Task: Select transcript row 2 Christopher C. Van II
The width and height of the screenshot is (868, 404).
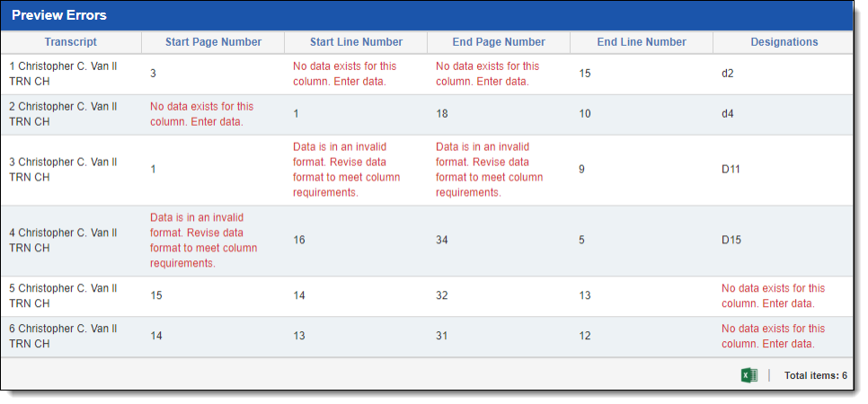Action: click(63, 114)
